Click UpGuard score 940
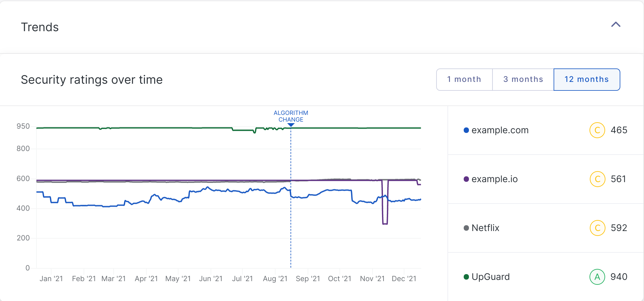The width and height of the screenshot is (644, 301). tap(619, 277)
